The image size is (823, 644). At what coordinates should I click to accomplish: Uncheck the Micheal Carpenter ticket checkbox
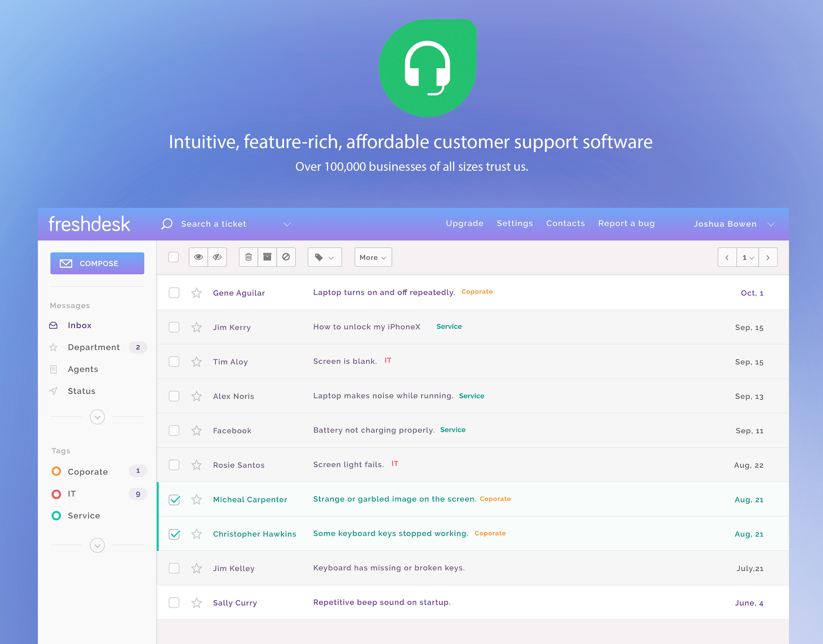click(x=174, y=499)
